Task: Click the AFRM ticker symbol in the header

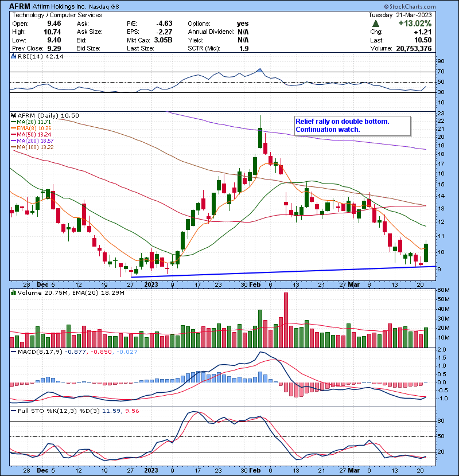Action: click(x=20, y=6)
